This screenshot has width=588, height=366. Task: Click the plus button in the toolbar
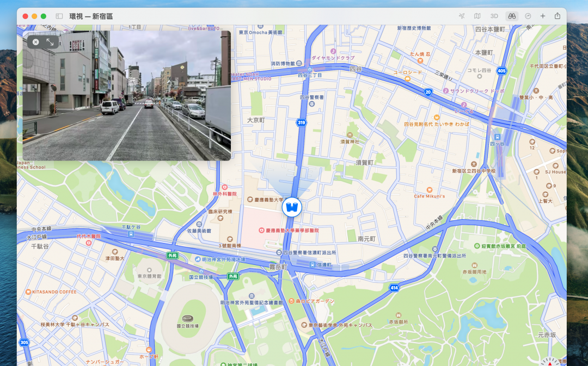tap(543, 16)
